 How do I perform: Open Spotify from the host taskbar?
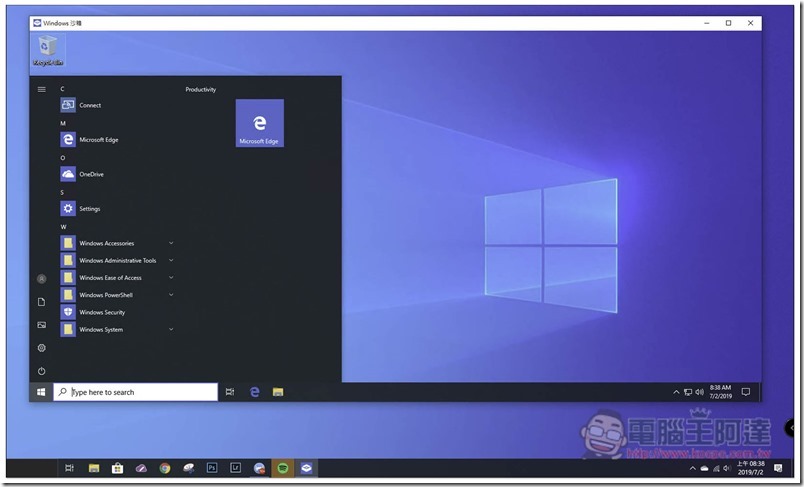point(283,468)
